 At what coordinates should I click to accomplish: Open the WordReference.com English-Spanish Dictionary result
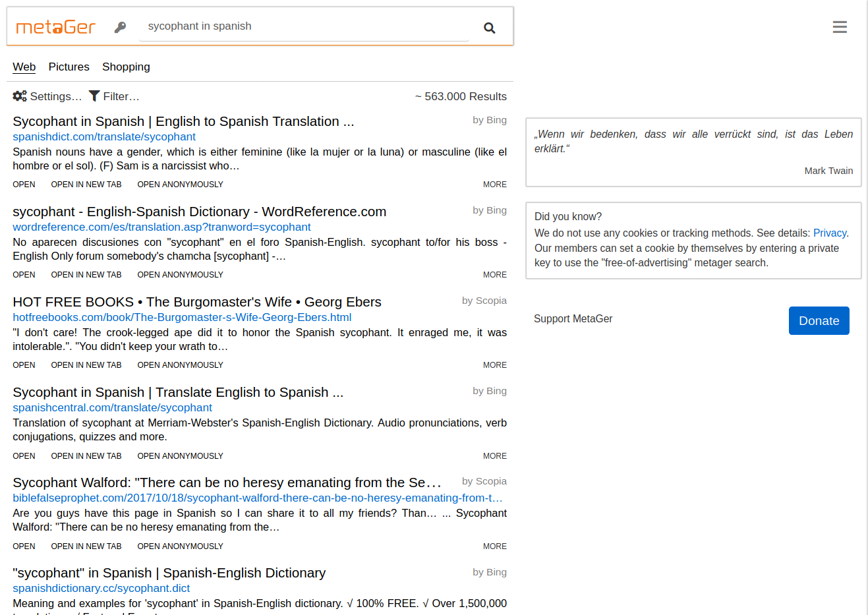coord(200,212)
